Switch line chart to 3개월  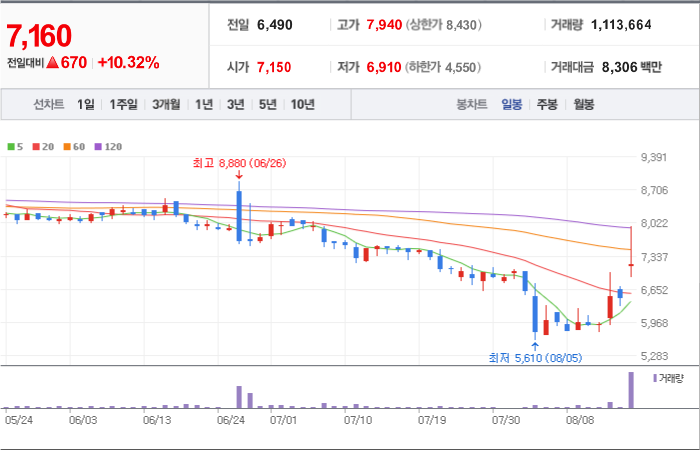[x=166, y=104]
